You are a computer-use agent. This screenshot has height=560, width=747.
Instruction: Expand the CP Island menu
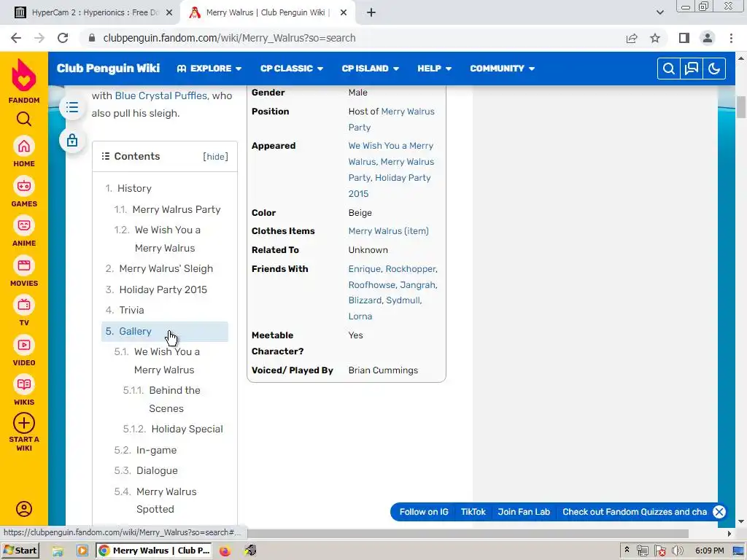[370, 69]
